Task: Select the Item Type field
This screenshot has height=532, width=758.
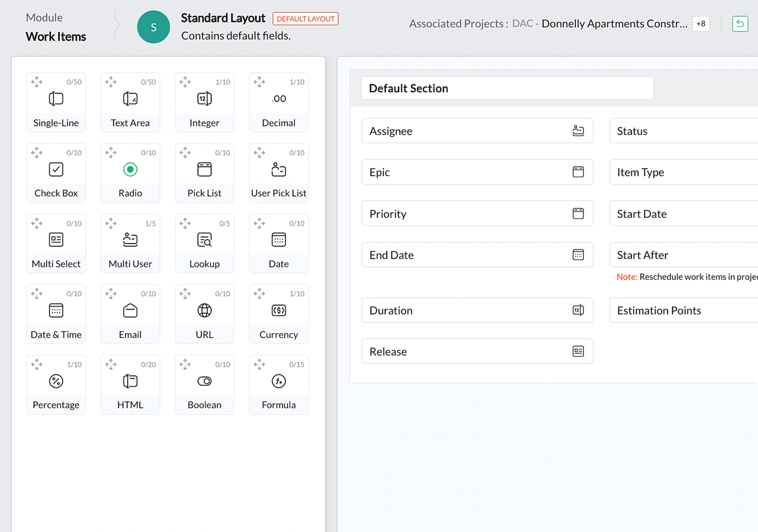Action: (684, 172)
